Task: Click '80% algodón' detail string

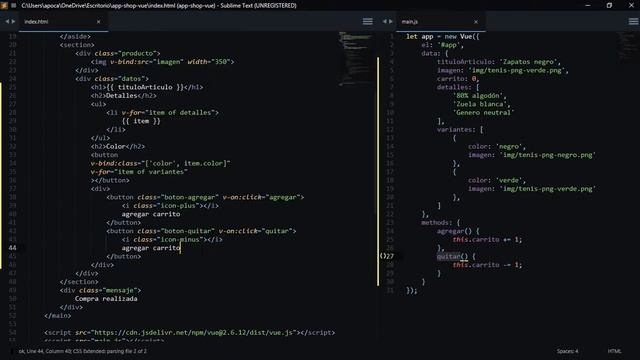Action: 479,96
